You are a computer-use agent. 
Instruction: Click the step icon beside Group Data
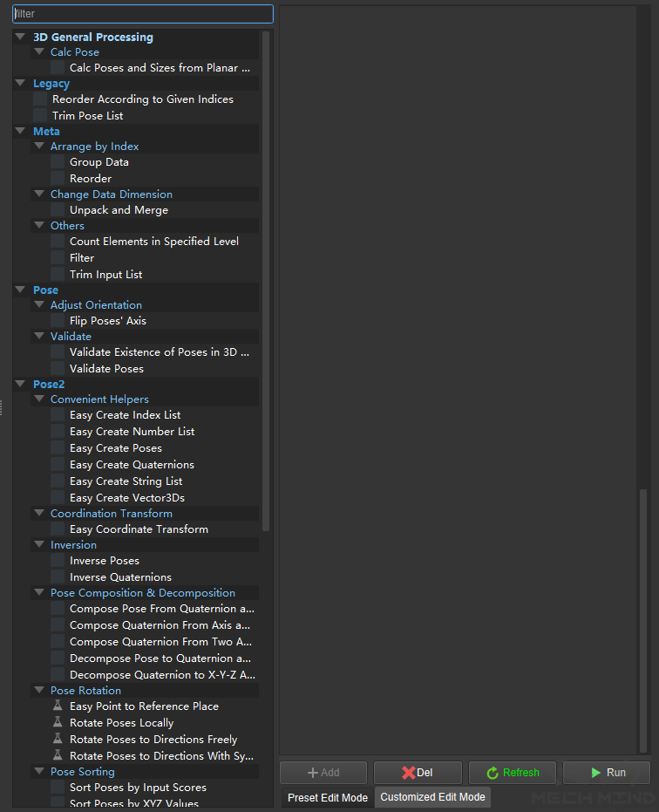tap(58, 162)
